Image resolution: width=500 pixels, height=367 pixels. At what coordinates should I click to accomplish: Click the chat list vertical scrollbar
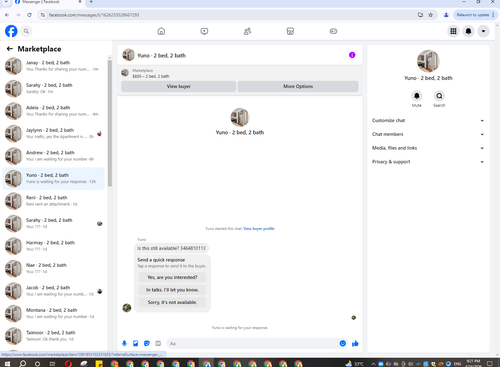[110, 123]
